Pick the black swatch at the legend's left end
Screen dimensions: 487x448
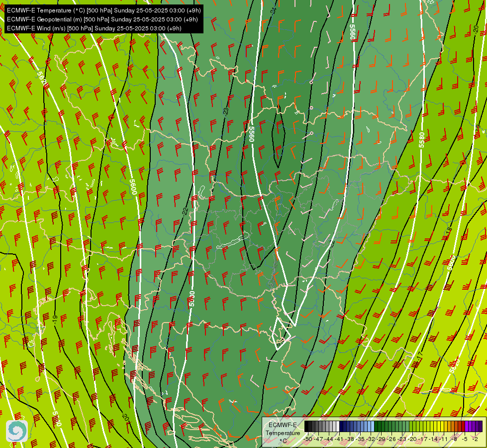306,426
